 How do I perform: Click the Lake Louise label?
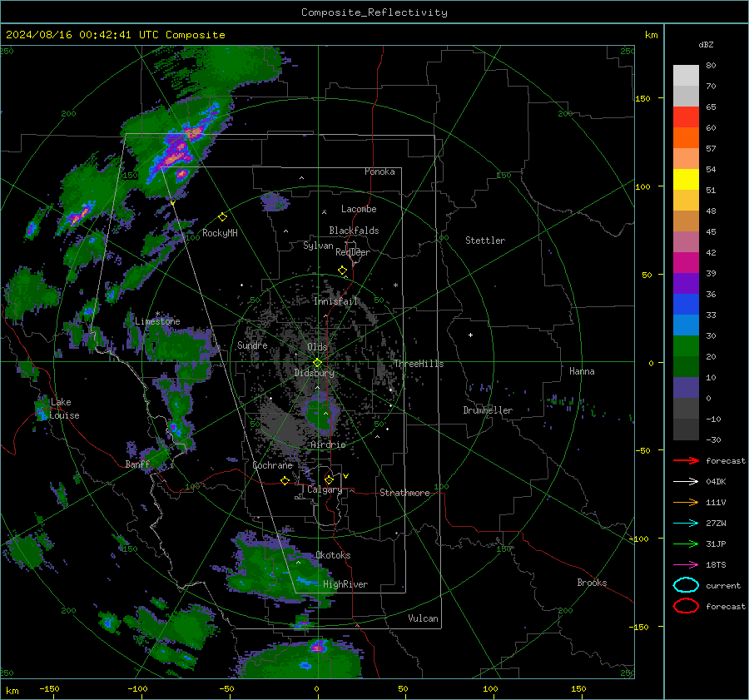(64, 409)
